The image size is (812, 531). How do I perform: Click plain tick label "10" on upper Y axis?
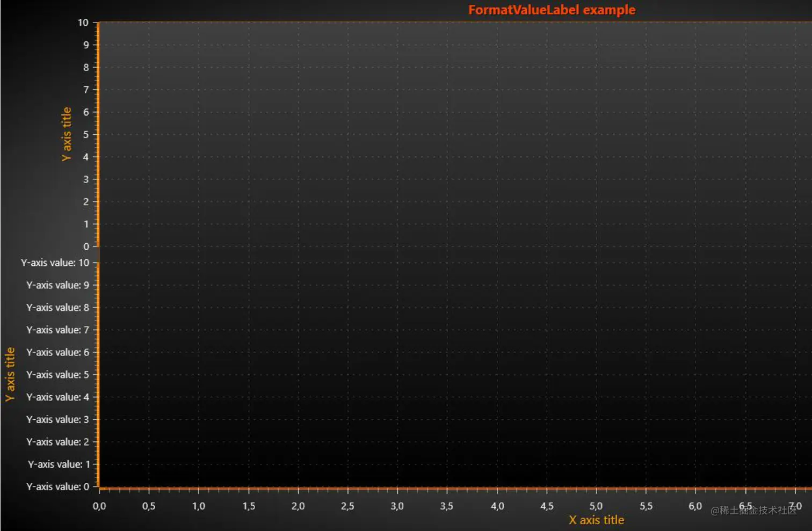(83, 23)
